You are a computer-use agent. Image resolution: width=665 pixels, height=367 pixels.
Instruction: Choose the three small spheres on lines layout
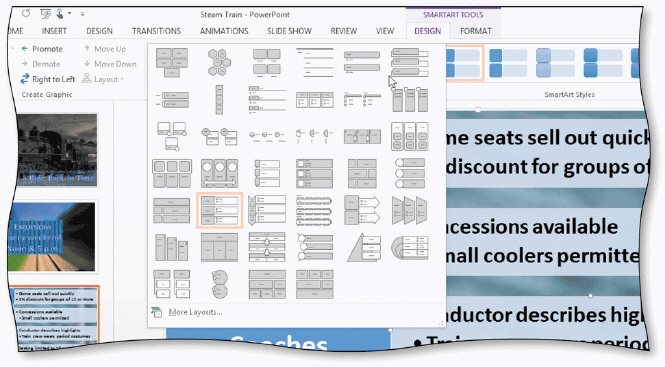click(x=267, y=136)
